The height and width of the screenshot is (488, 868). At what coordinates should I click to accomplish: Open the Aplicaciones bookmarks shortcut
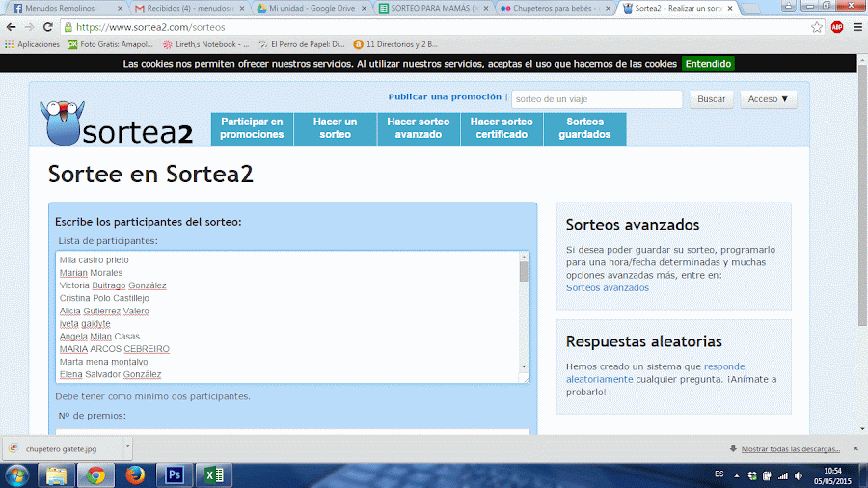click(32, 44)
